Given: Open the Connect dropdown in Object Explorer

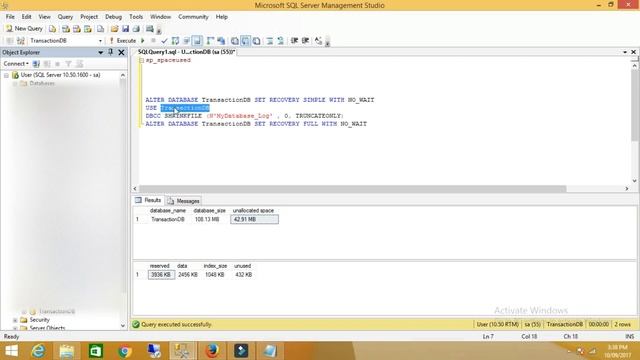Looking at the screenshot, I should (16, 64).
